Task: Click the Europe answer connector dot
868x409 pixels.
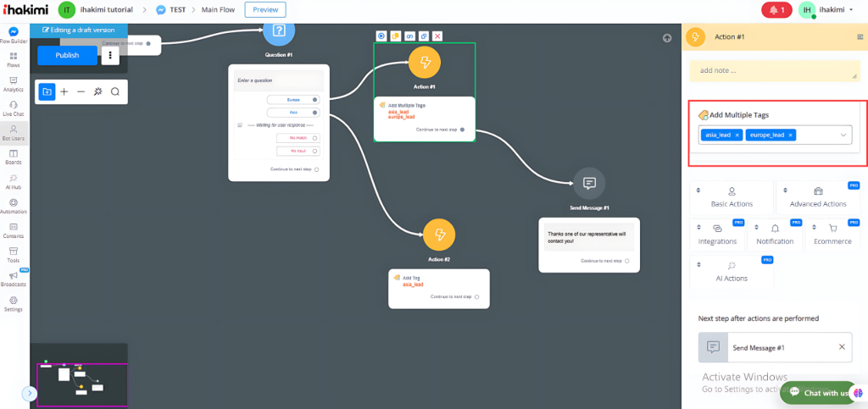Action: (314, 99)
